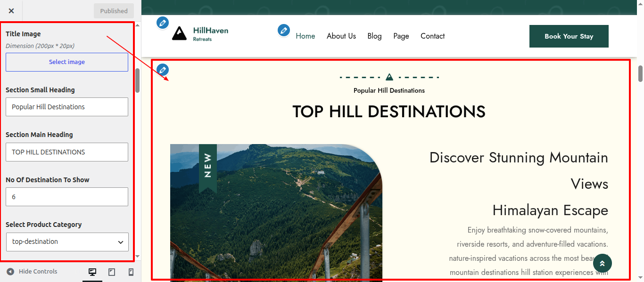Switch to desktop preview icon
Image resolution: width=644 pixels, height=282 pixels.
(x=92, y=272)
